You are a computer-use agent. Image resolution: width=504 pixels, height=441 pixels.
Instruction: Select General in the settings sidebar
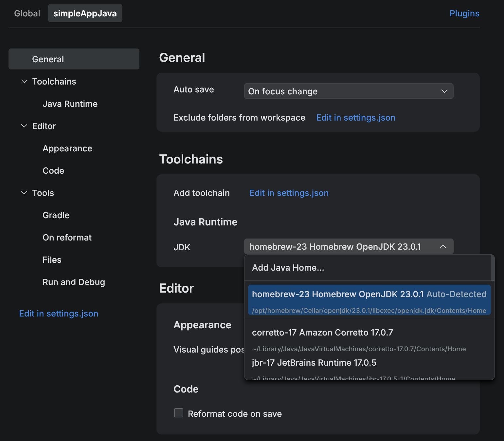(48, 59)
